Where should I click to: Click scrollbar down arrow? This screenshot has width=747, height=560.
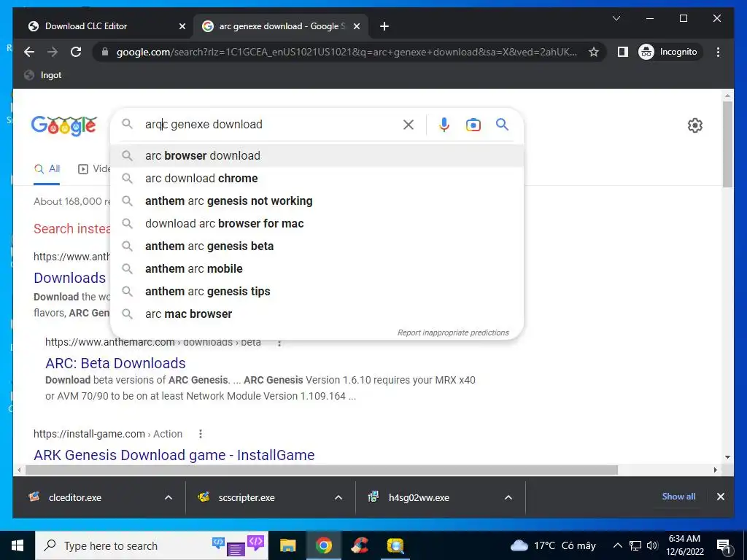pyautogui.click(x=727, y=457)
